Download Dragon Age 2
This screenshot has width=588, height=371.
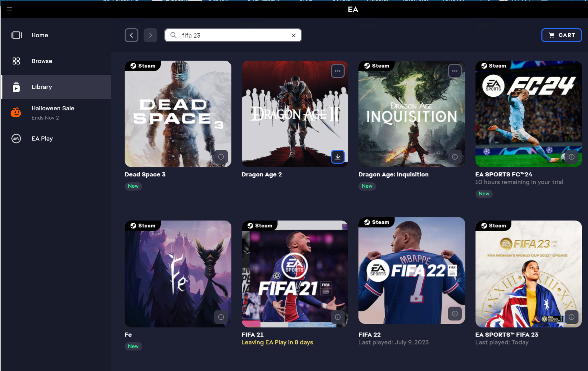click(x=338, y=157)
